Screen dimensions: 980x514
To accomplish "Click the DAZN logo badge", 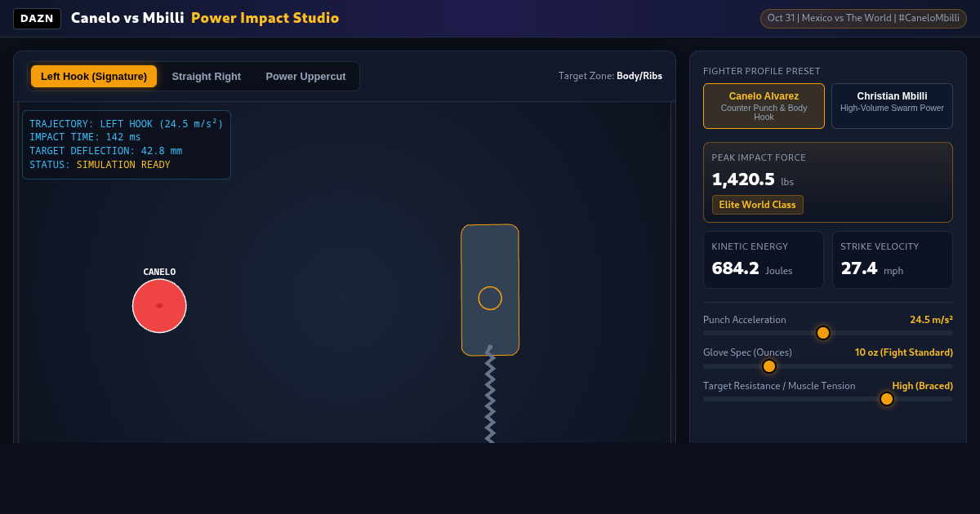I will click(x=37, y=19).
